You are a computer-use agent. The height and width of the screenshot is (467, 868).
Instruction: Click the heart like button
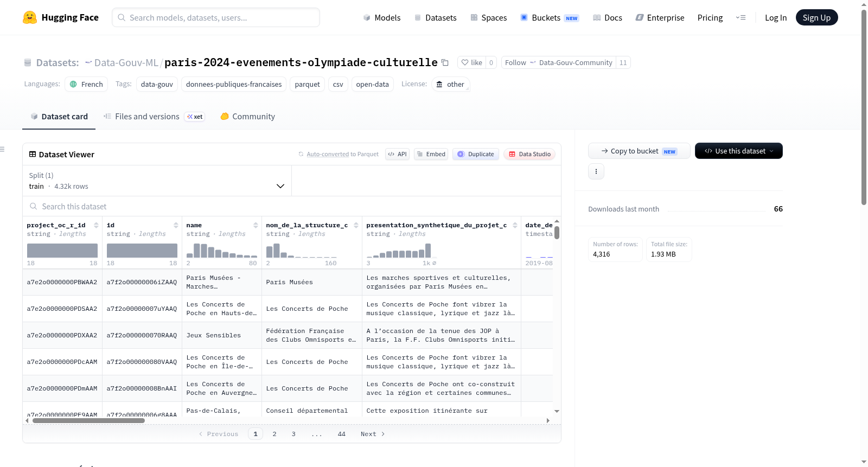(x=471, y=62)
